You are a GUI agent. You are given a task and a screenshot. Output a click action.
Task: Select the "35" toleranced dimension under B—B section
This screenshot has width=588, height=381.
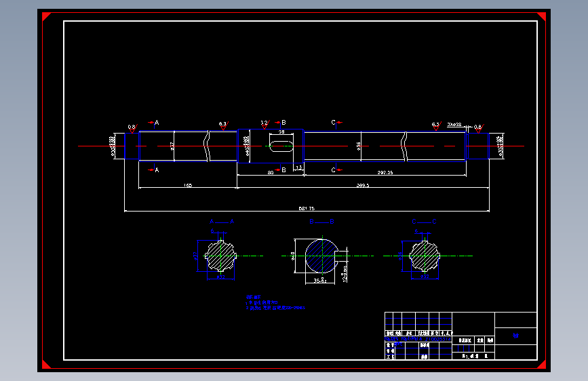pyautogui.click(x=320, y=281)
